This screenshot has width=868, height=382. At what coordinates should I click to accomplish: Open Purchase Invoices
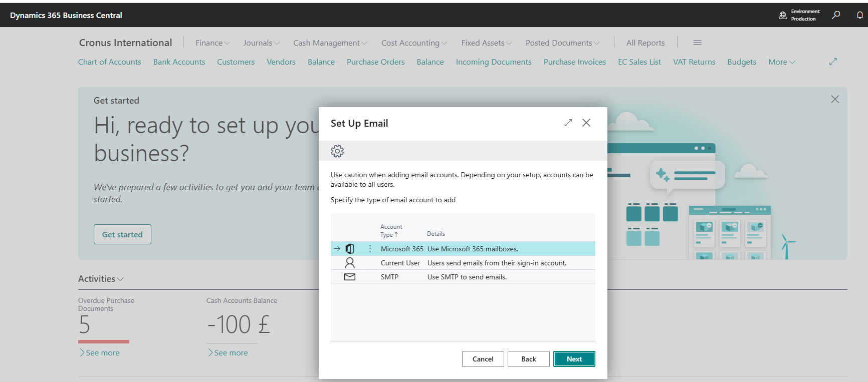pos(575,62)
